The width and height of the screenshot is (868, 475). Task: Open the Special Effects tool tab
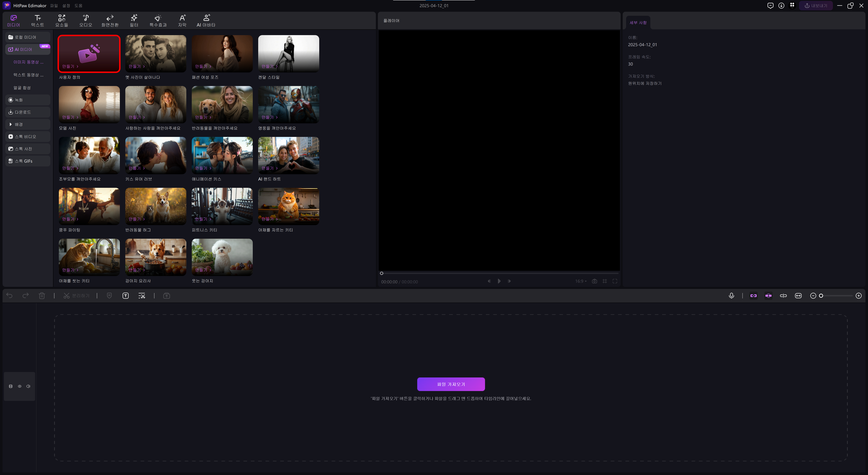point(158,21)
